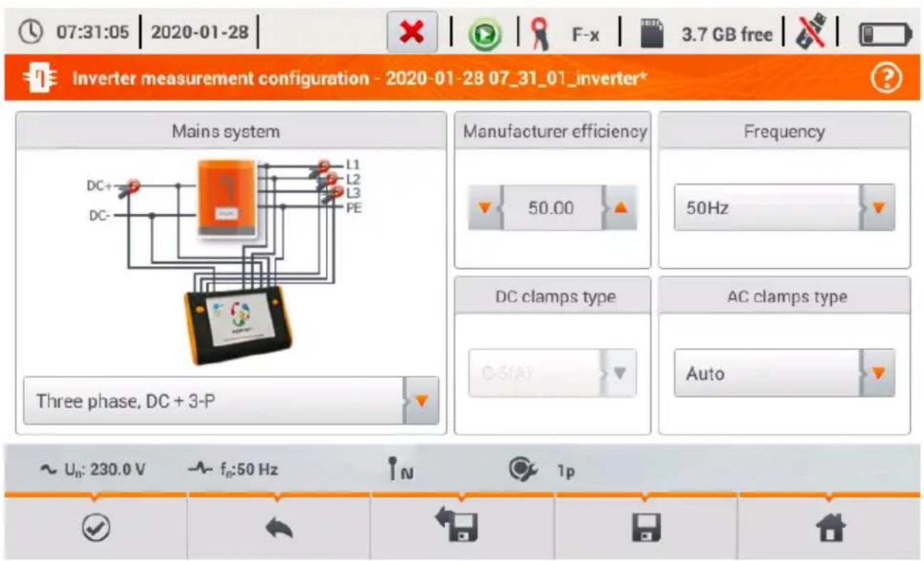Click the red X status button

click(413, 34)
